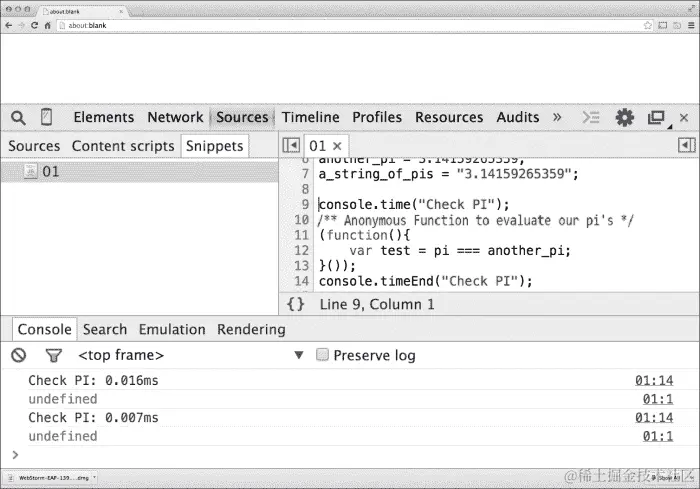
Task: Switch to the Network panel
Action: point(175,117)
